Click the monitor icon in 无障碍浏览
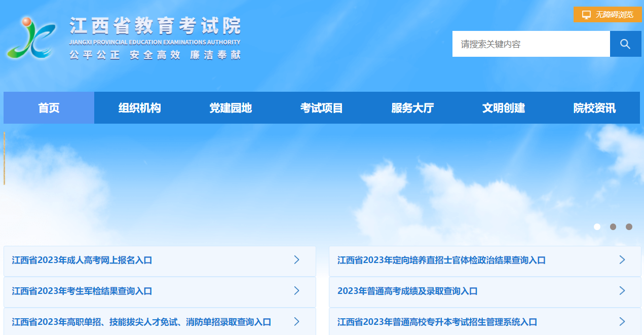 click(586, 15)
